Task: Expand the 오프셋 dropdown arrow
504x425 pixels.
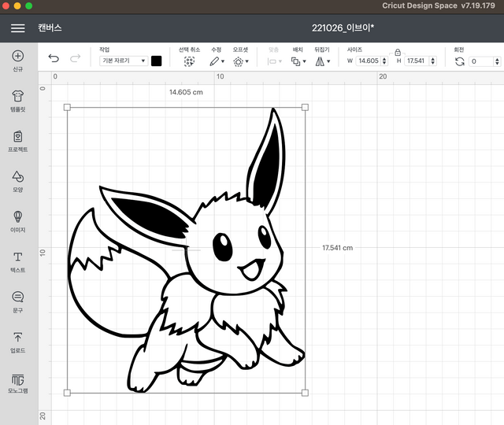Action: click(x=246, y=61)
